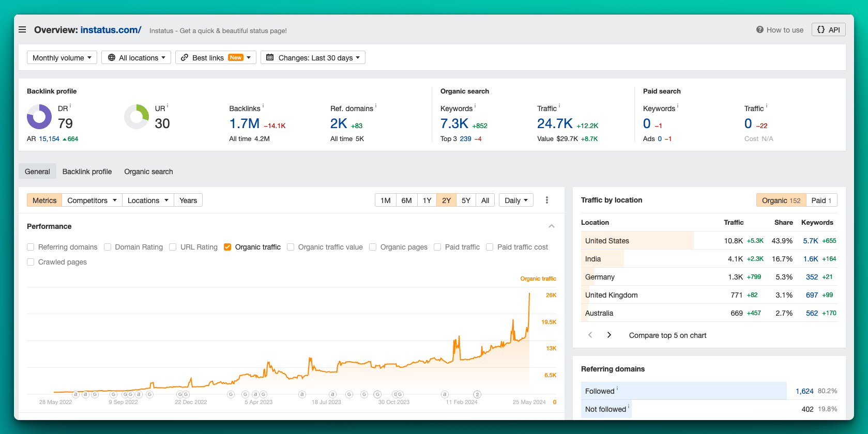
Task: Select the Organic 152 tab
Action: click(x=781, y=200)
